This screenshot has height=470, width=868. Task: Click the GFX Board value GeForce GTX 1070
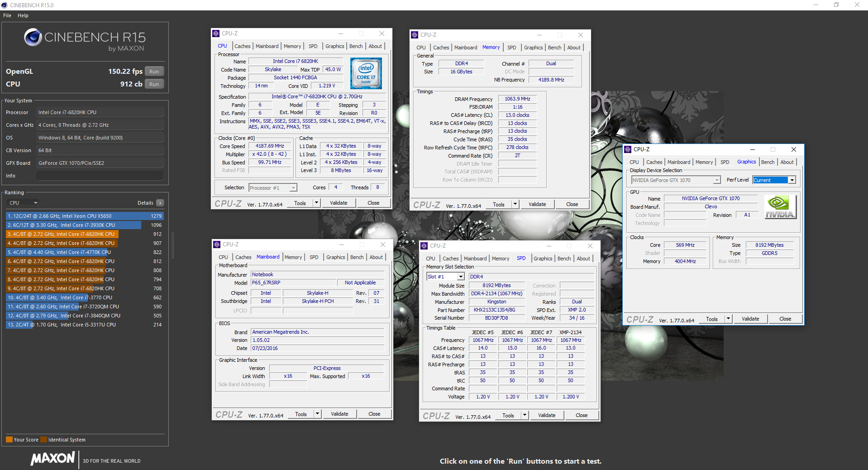(x=100, y=163)
